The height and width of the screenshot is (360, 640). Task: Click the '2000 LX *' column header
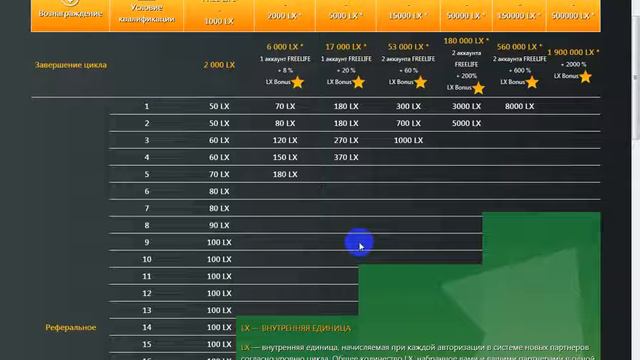(x=284, y=16)
